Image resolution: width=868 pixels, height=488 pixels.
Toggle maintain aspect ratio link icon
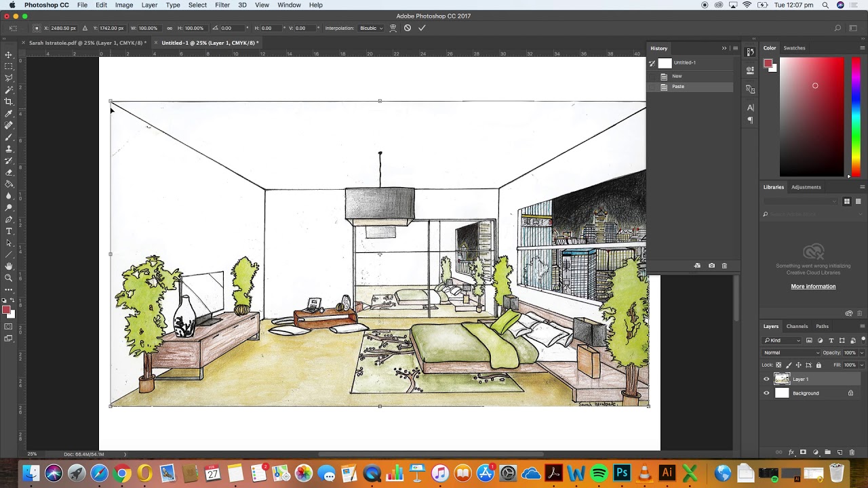pos(170,28)
